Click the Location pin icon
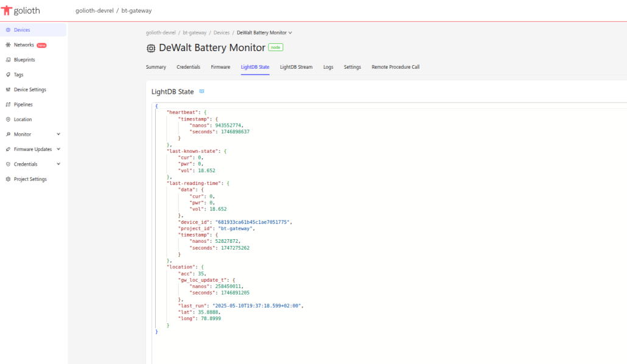This screenshot has width=627, height=364. tap(8, 119)
